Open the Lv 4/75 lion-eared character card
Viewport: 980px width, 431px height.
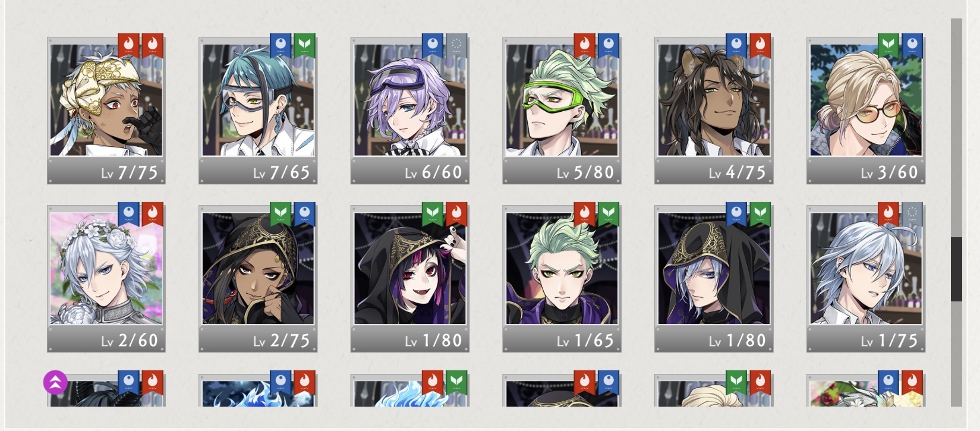[x=714, y=111]
